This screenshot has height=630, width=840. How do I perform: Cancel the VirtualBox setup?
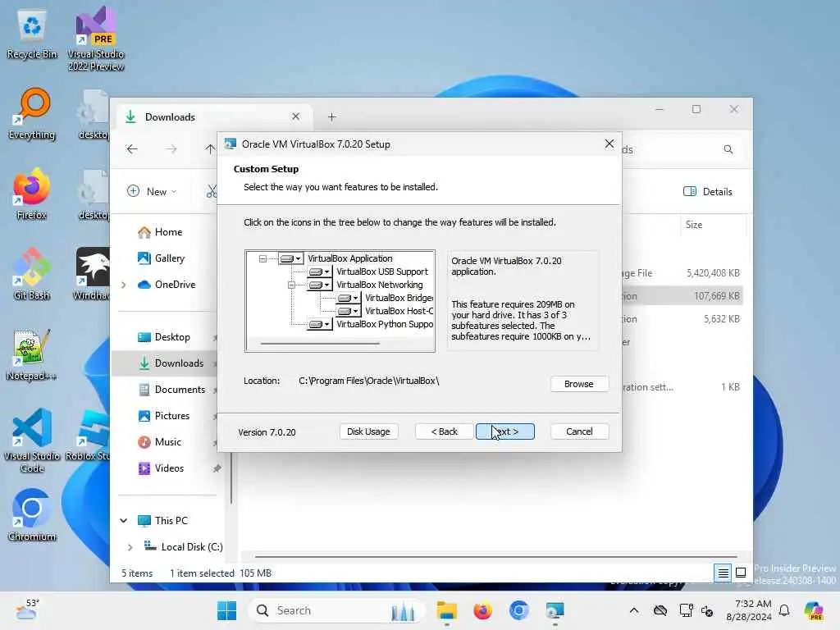(x=579, y=431)
